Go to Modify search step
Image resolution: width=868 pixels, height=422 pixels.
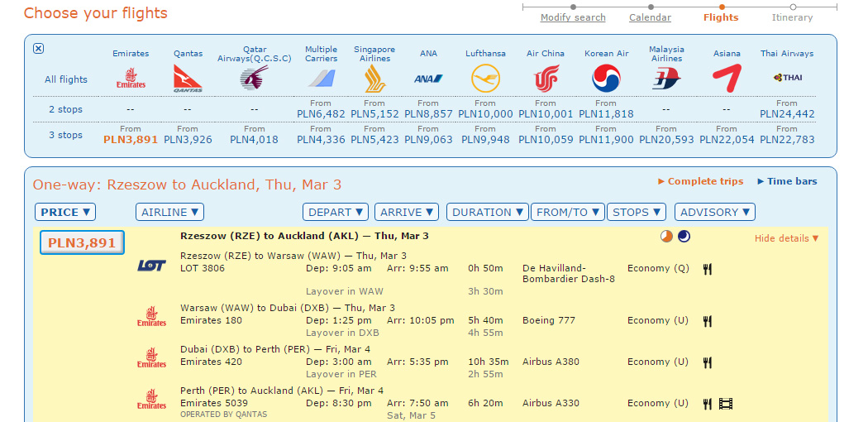pyautogui.click(x=573, y=17)
